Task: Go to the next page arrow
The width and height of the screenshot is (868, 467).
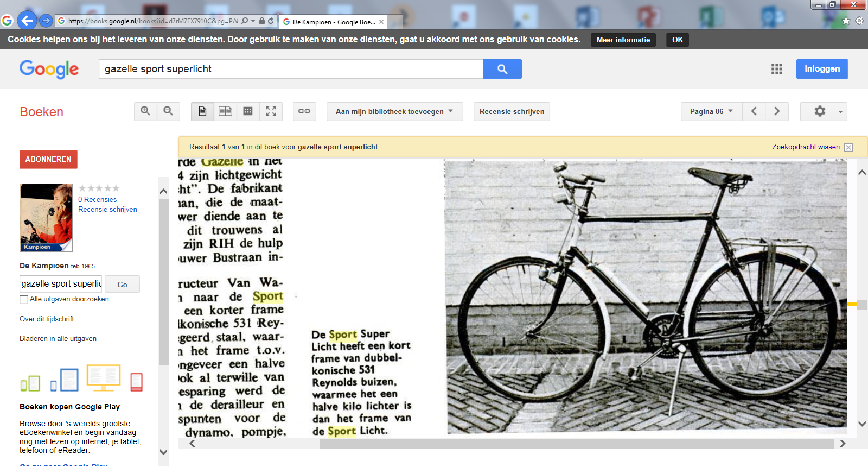Action: pos(777,111)
